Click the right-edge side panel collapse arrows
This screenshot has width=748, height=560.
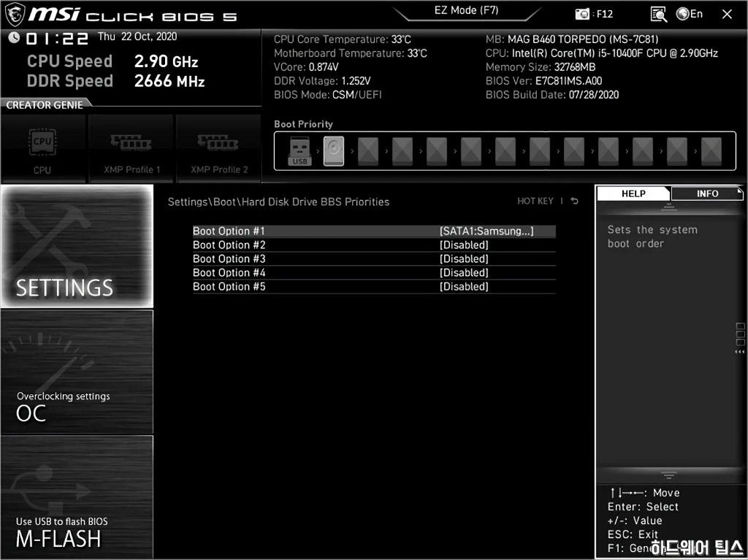(740, 352)
